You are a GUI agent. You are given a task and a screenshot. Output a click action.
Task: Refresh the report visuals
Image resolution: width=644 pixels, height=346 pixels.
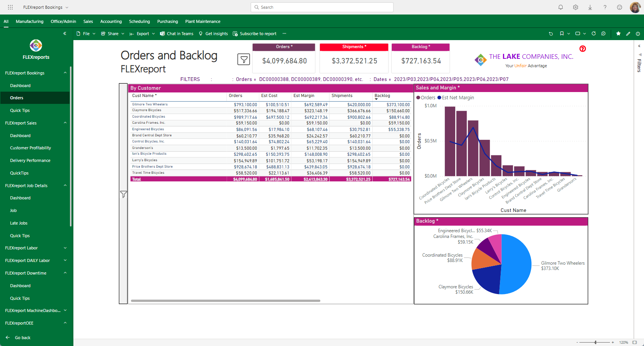tap(594, 34)
